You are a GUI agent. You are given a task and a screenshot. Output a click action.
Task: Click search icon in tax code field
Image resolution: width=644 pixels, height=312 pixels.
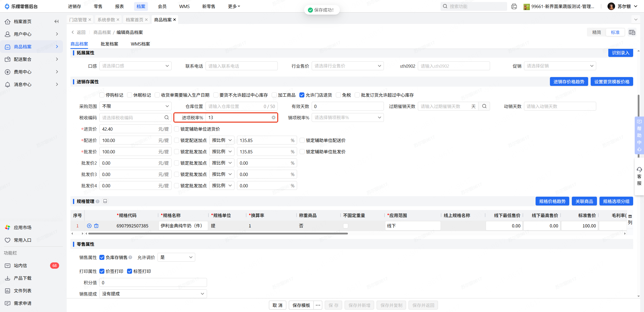pos(167,118)
